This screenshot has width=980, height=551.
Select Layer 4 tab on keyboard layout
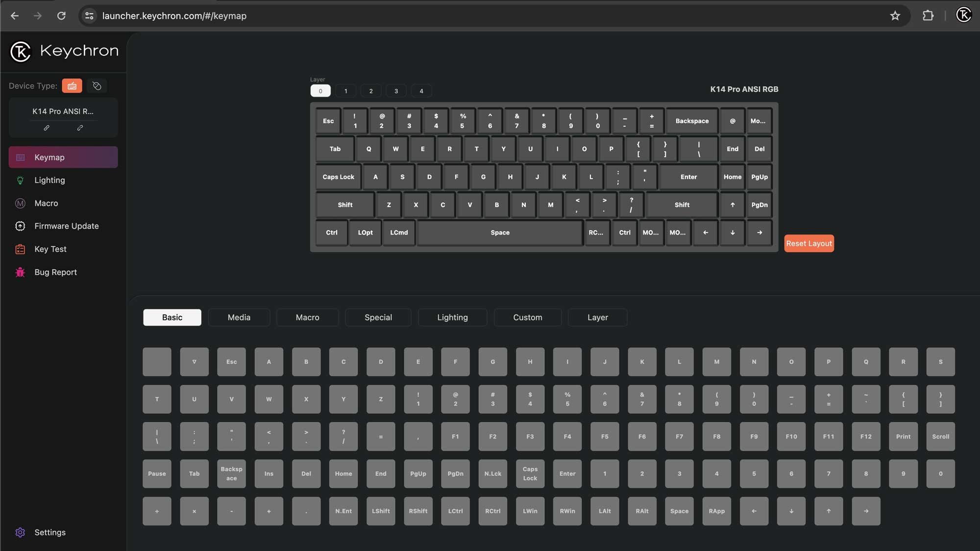421,90
